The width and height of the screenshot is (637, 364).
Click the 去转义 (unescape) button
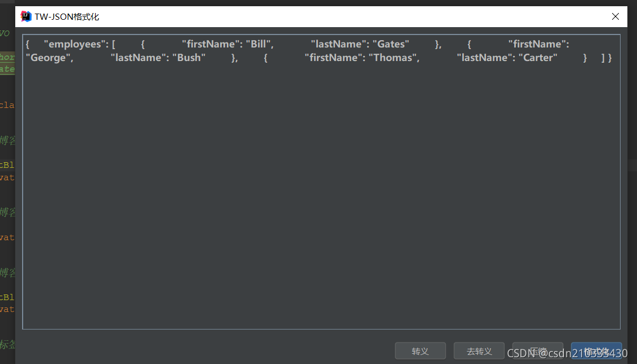pyautogui.click(x=479, y=351)
